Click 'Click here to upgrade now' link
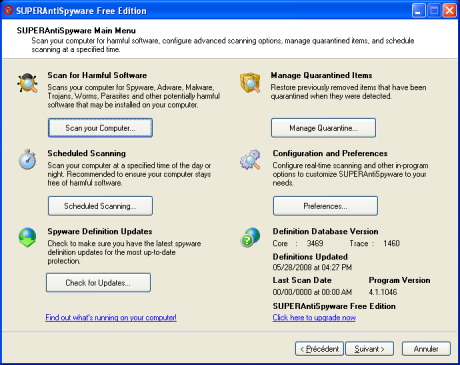 [314, 317]
